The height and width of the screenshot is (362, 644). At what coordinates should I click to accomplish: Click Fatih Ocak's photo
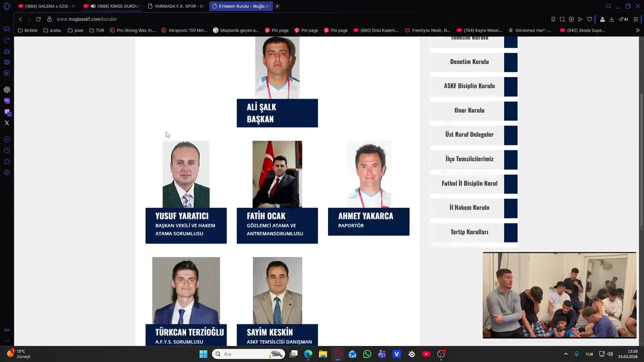[x=277, y=174]
